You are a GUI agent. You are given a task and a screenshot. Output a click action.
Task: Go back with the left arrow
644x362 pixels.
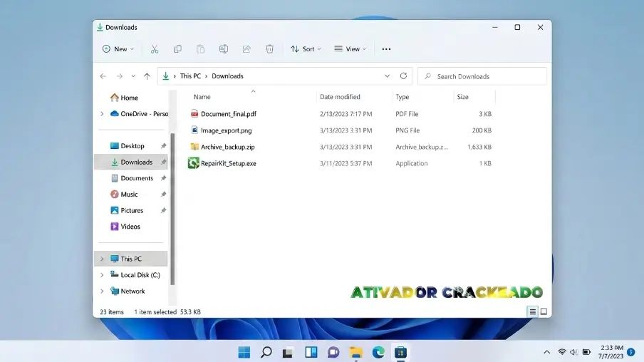tap(103, 76)
